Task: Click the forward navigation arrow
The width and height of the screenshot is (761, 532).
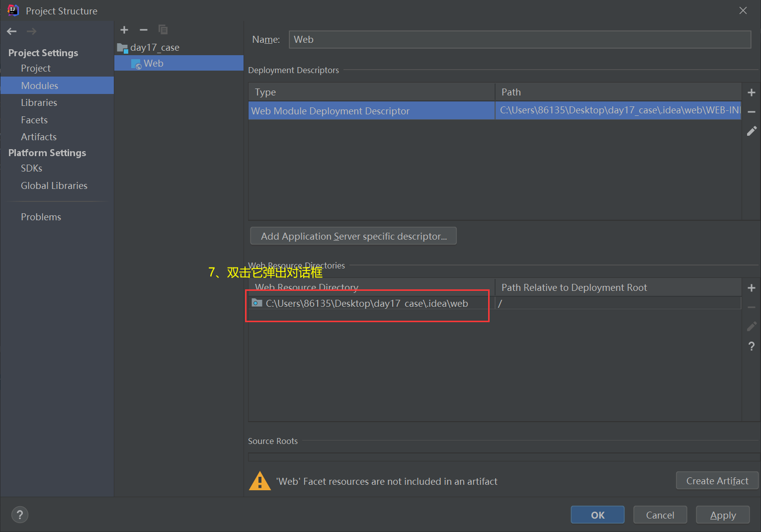Action: [31, 31]
